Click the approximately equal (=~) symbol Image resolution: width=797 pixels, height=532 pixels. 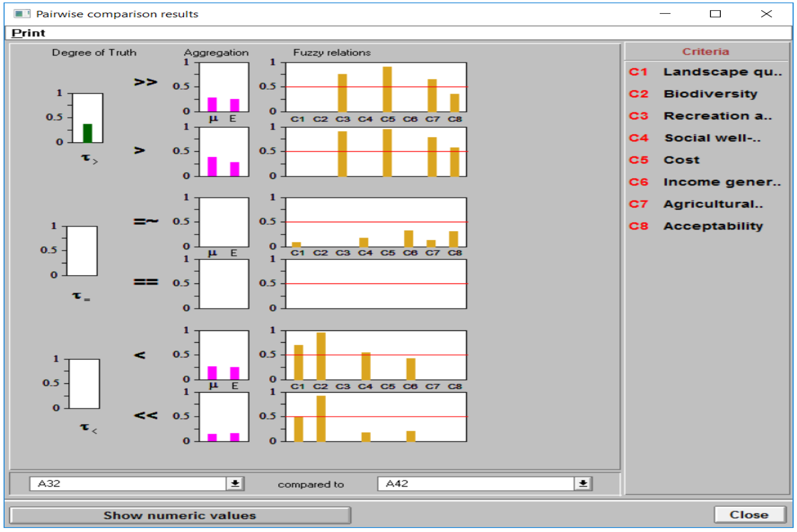tap(146, 221)
